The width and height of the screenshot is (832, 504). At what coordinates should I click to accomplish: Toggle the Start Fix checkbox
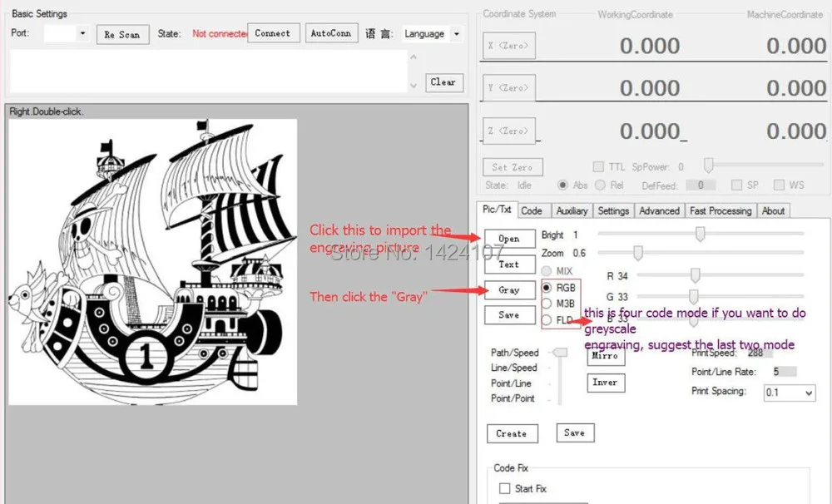(x=505, y=488)
